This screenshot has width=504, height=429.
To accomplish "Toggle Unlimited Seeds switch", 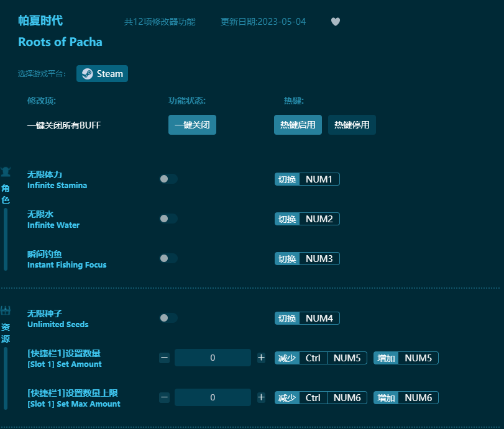I will coord(168,318).
